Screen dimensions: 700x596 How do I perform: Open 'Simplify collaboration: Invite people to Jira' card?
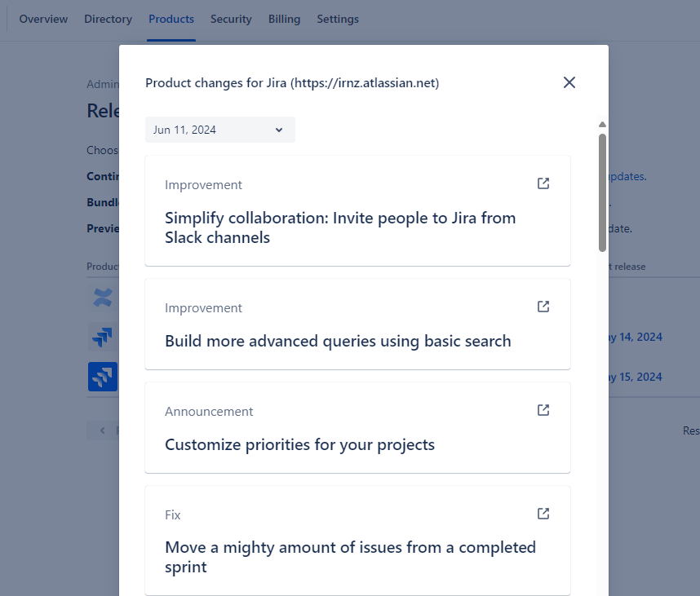357,210
